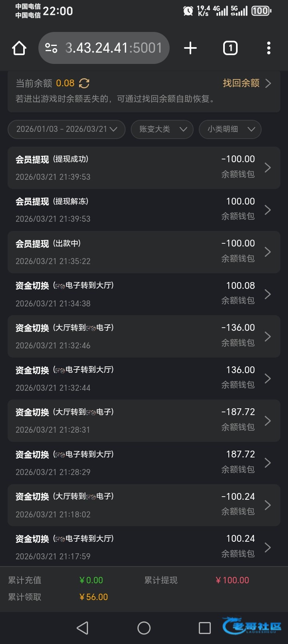
Task: Open the 100.08 PG电子转到大厅 transfer record
Action: tap(144, 294)
